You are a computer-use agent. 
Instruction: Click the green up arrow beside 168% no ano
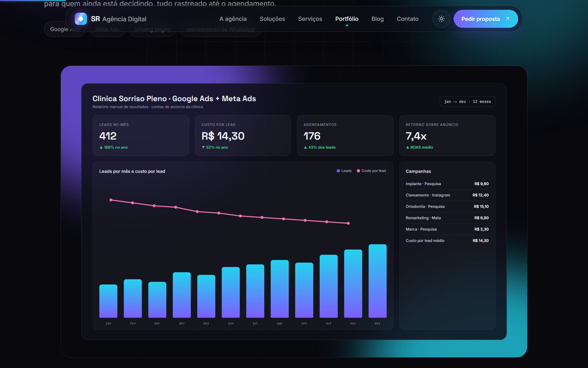click(101, 147)
